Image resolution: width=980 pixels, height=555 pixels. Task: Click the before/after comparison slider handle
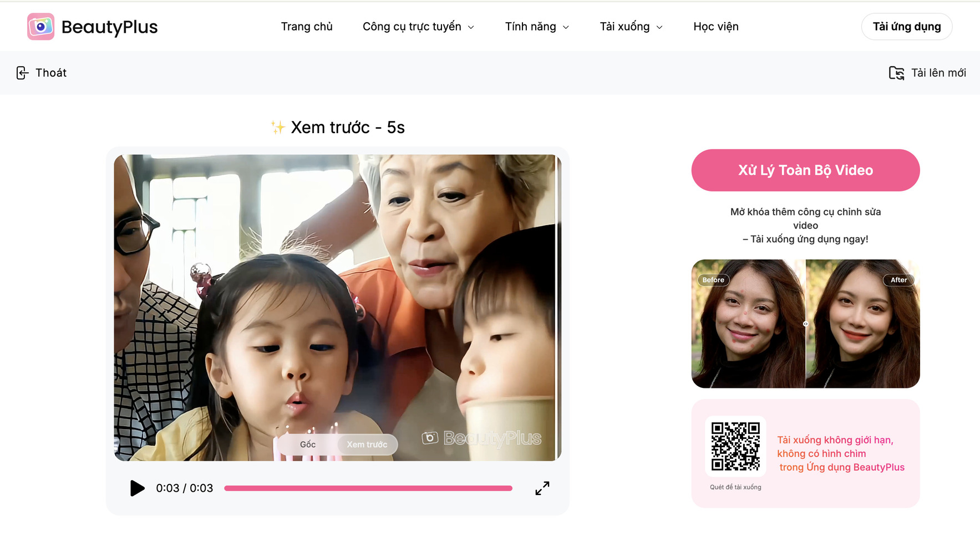(x=805, y=324)
